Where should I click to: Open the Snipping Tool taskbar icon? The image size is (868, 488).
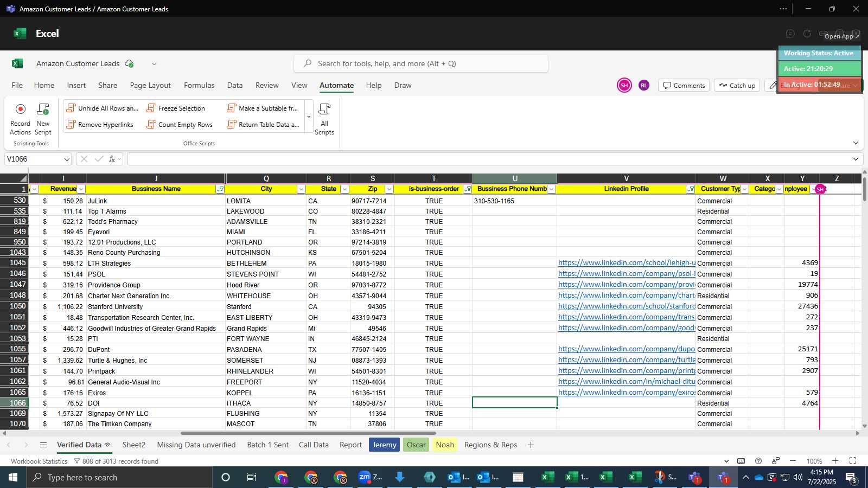(665, 477)
